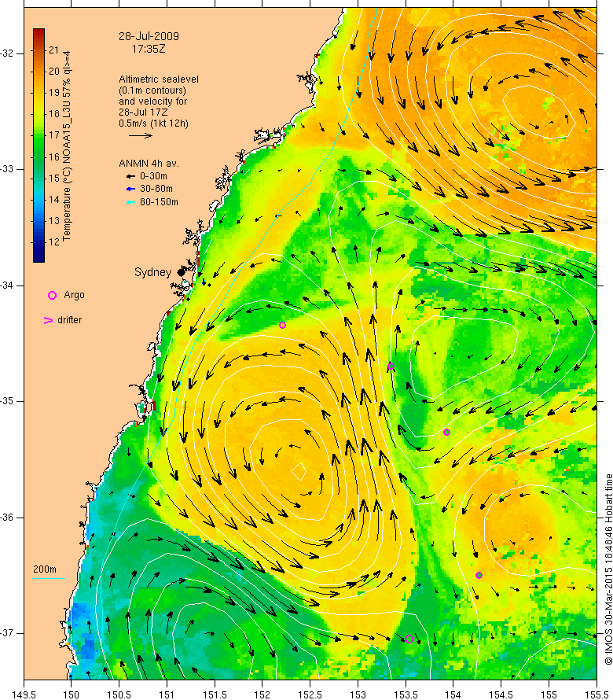
Task: Click the Argo float marker near 34.35°S 152.2°E
Action: coord(282,326)
